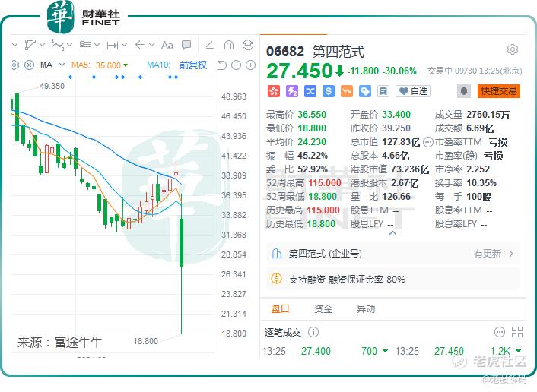Open 第四范式 (企业号) page arrow

click(x=511, y=254)
